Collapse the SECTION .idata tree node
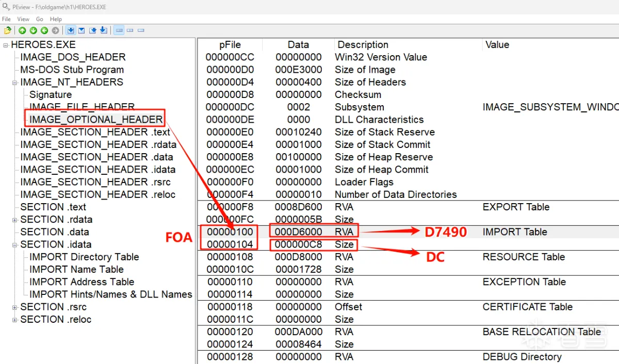Screen dimensions: 619x364 click(x=15, y=245)
